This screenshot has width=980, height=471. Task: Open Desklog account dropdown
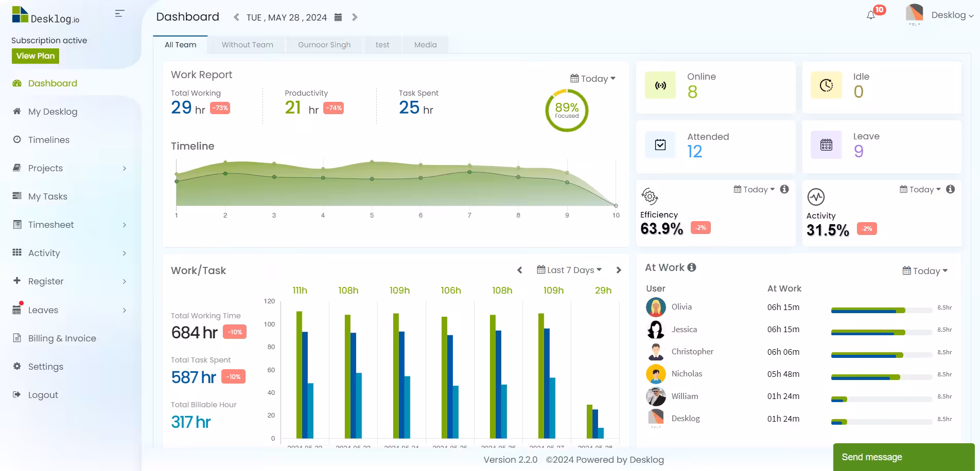tap(952, 15)
